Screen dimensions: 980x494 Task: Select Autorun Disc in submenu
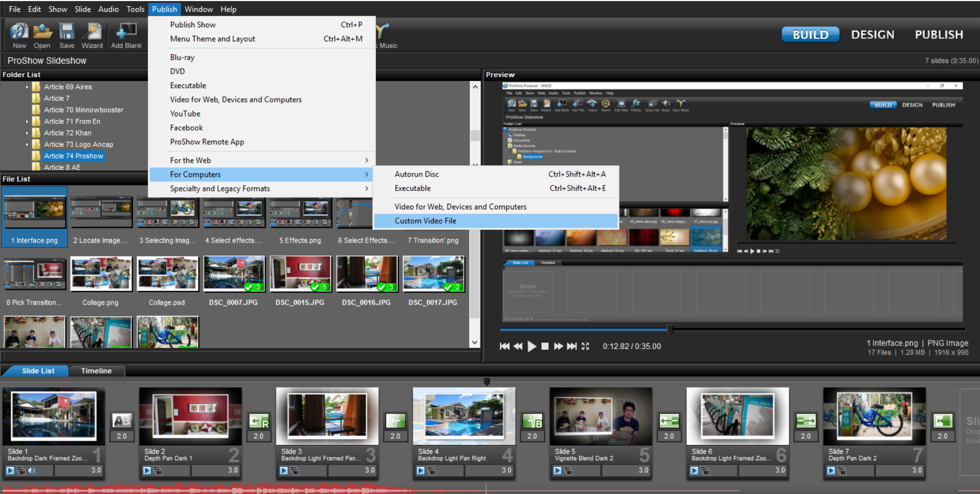[496, 174]
